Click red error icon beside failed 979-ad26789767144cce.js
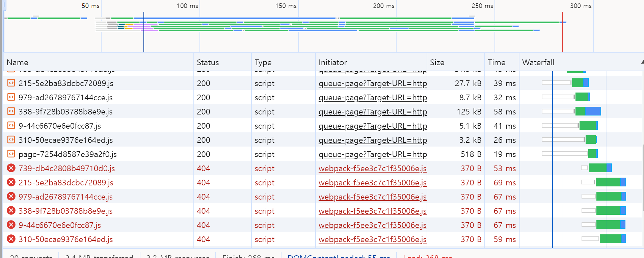This screenshot has height=258, width=644. click(11, 197)
